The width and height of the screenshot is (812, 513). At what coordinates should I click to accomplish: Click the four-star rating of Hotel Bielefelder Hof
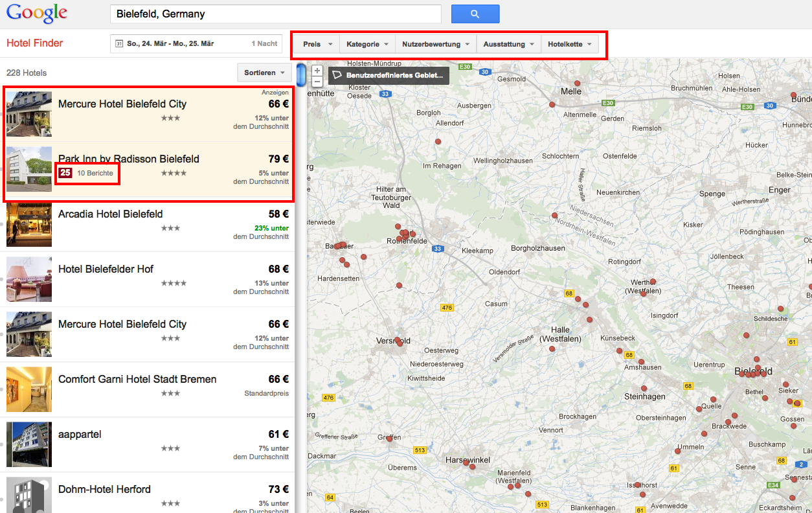174,283
